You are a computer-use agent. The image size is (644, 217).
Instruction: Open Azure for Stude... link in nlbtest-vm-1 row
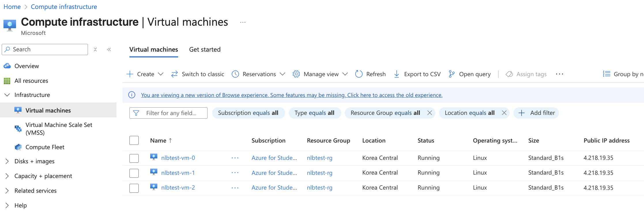coord(274,173)
